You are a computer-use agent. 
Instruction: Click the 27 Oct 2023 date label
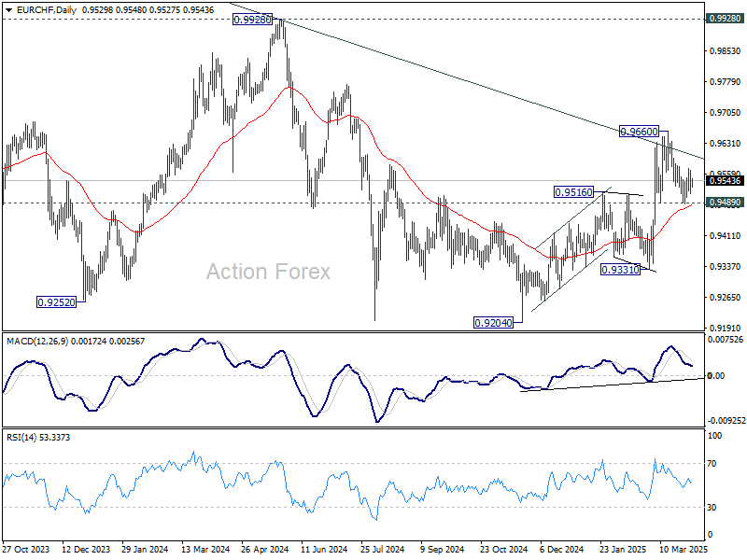pyautogui.click(x=26, y=549)
